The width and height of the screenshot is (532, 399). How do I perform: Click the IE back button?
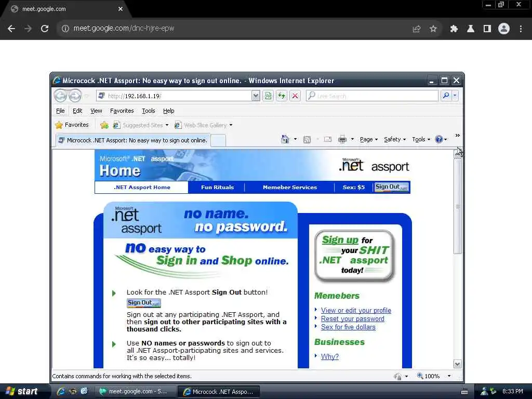pos(61,96)
